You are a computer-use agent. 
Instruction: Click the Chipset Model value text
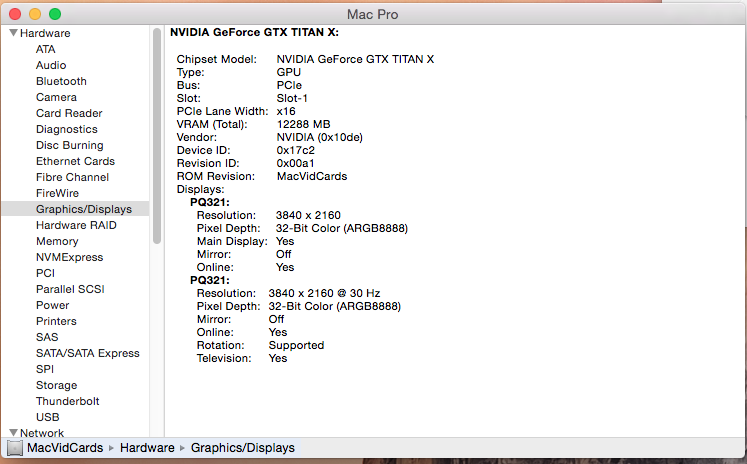click(355, 59)
